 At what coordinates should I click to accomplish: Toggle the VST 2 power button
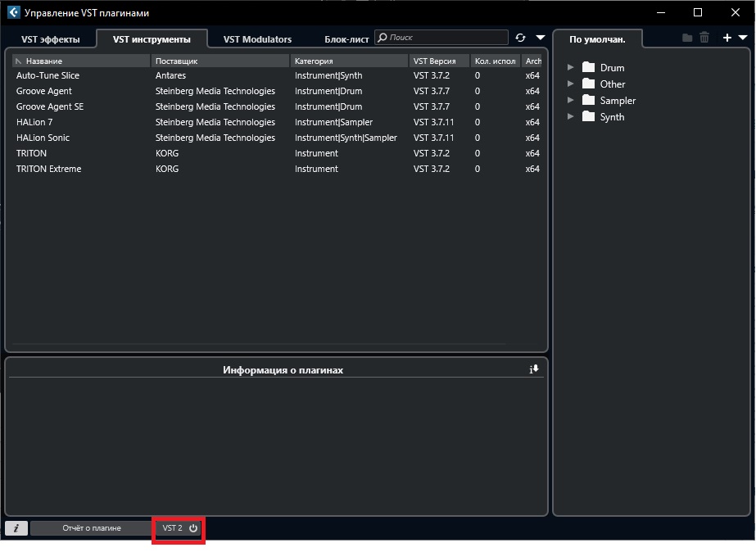pyautogui.click(x=193, y=528)
